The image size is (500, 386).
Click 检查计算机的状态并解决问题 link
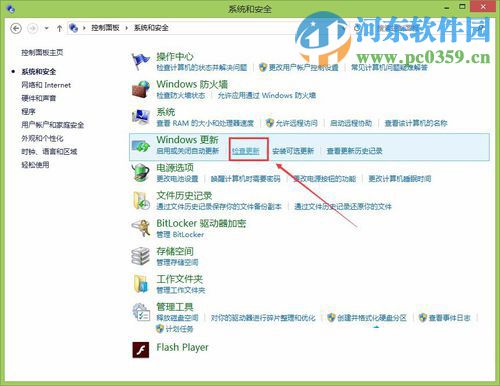click(202, 68)
